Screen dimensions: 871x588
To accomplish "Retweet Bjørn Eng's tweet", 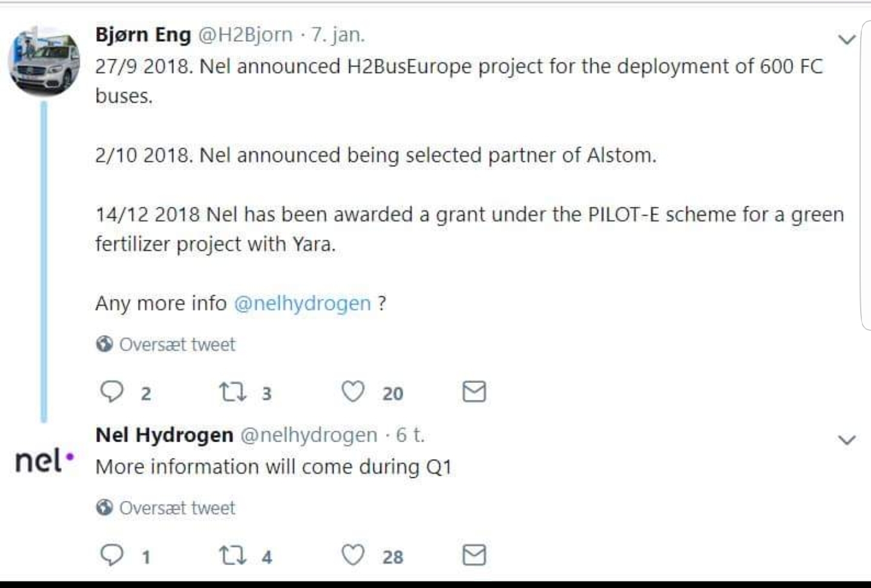I will point(232,392).
